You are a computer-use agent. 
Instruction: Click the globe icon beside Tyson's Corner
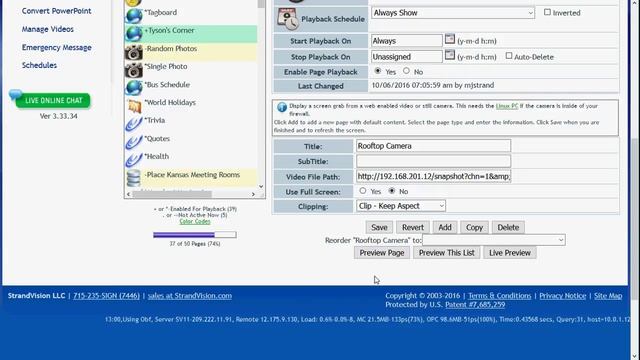tap(133, 33)
